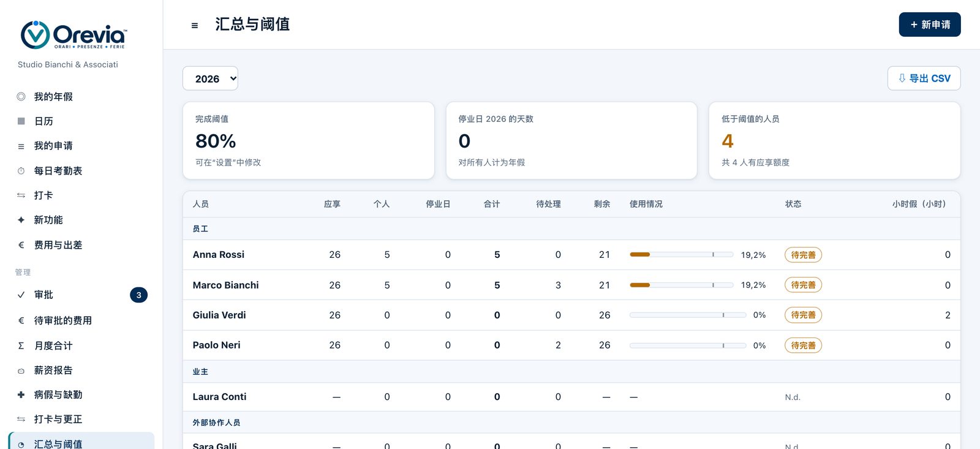Click Anna Rossi's usage progress bar
The height and width of the screenshot is (449, 980).
coord(682,254)
